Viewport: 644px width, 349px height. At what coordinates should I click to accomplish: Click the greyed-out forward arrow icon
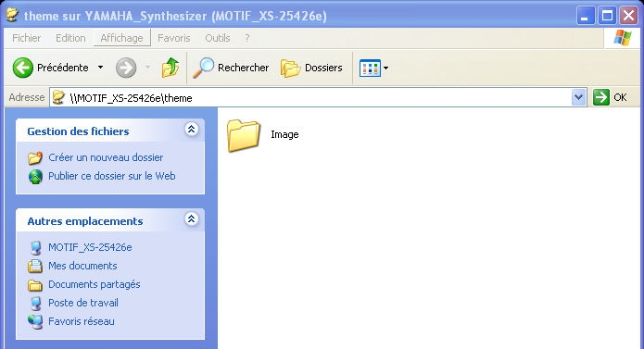coord(126,68)
